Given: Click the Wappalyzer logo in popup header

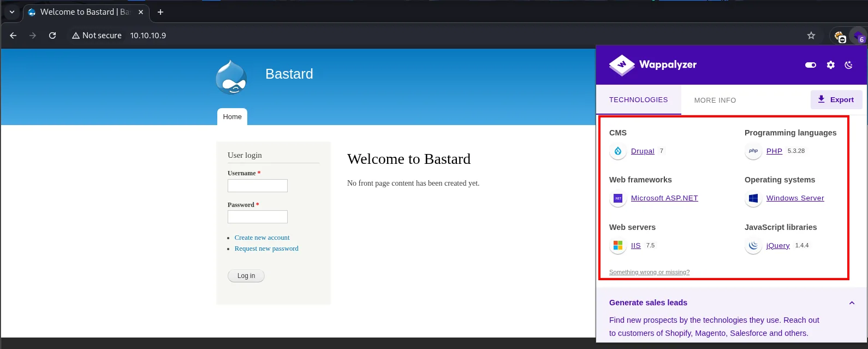Looking at the screenshot, I should (x=653, y=65).
